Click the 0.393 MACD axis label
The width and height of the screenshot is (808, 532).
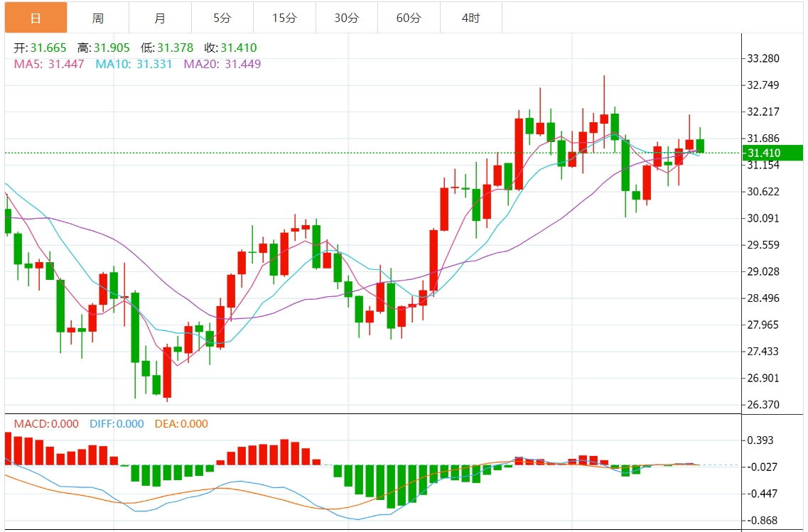760,440
